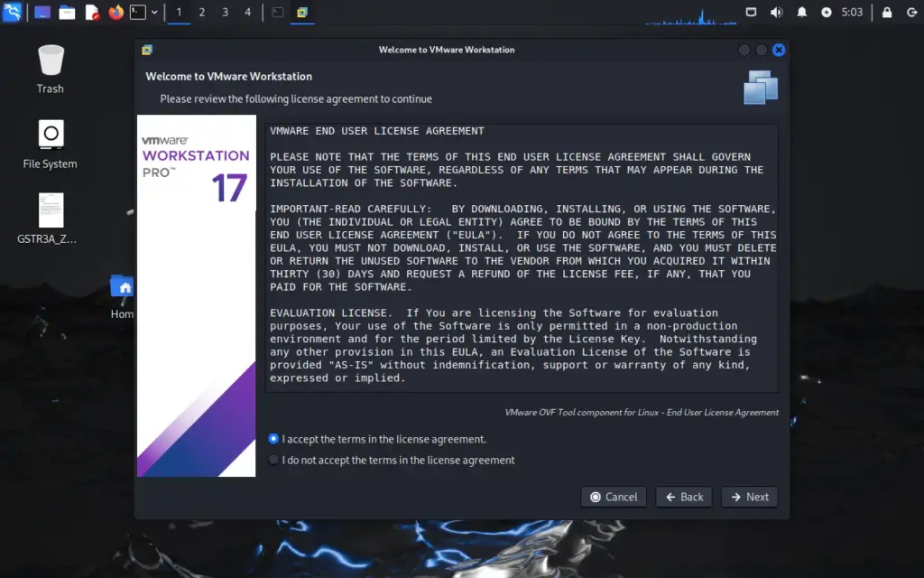Select the VMware installer taskbar button
This screenshot has height=578, width=924.
pos(302,13)
